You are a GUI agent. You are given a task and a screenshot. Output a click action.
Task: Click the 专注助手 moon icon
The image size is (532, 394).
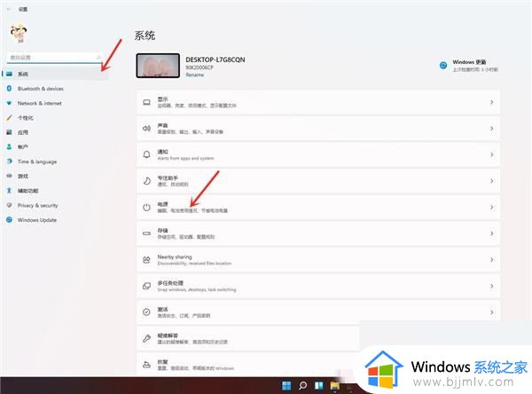point(146,181)
